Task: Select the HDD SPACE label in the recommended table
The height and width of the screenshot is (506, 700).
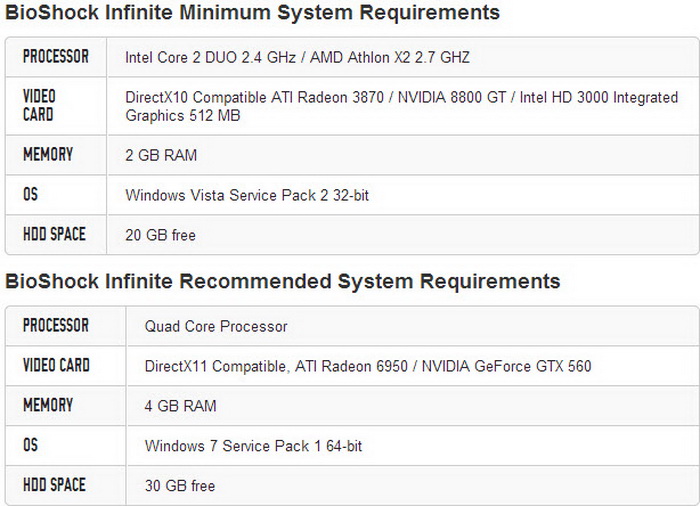Action: click(54, 486)
